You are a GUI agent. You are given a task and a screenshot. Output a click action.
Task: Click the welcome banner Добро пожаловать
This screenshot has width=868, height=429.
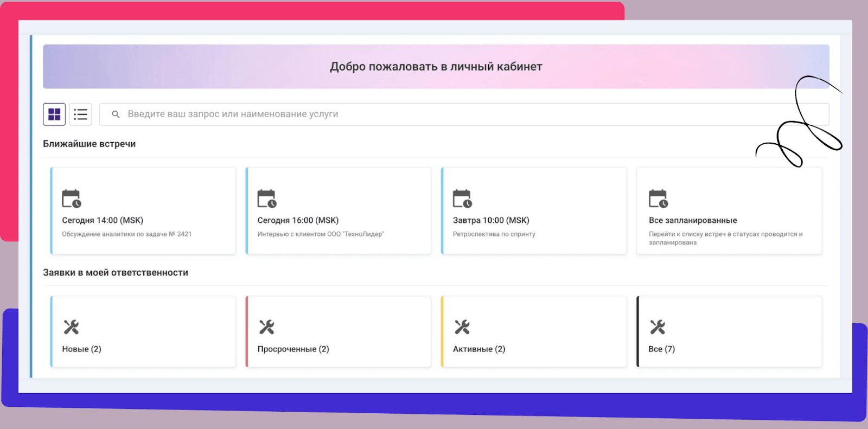point(436,67)
